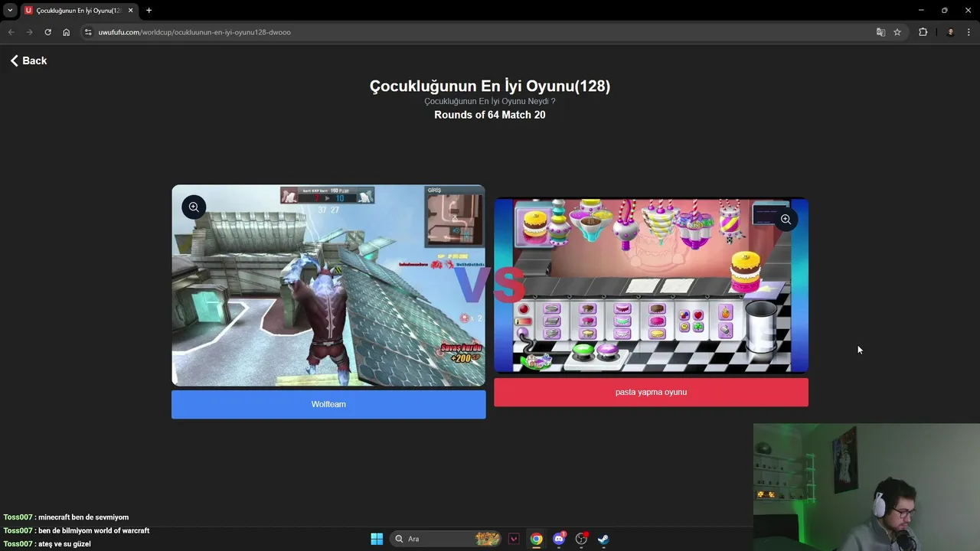Open the Chrome three-dot menu
980x551 pixels.
(969, 32)
